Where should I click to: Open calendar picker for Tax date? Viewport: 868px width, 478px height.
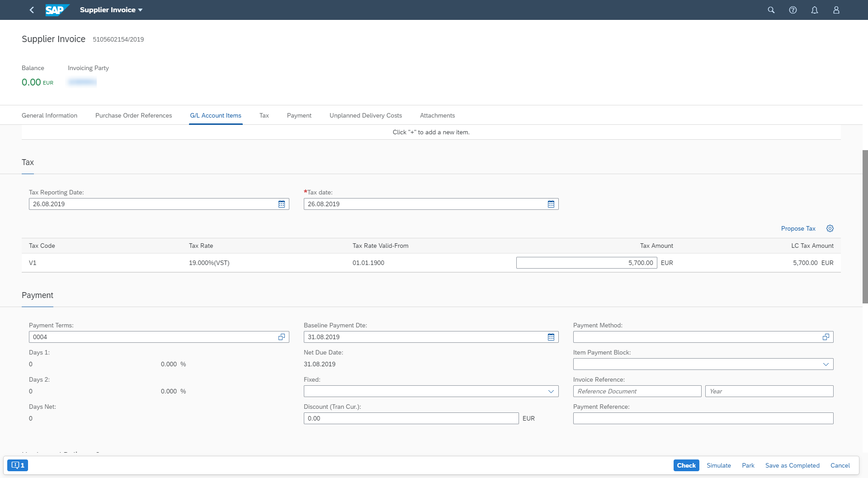coord(551,204)
